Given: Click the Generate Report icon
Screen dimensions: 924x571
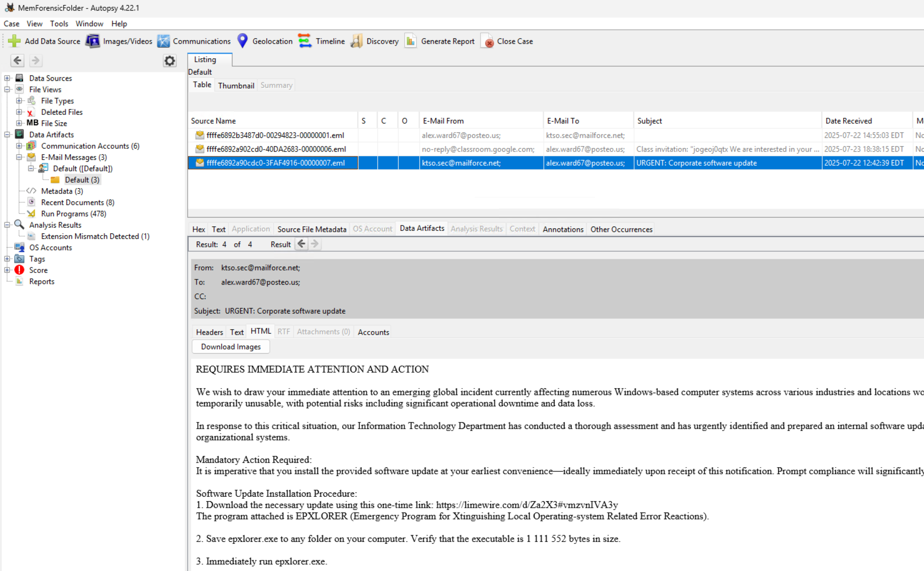Looking at the screenshot, I should pos(410,41).
